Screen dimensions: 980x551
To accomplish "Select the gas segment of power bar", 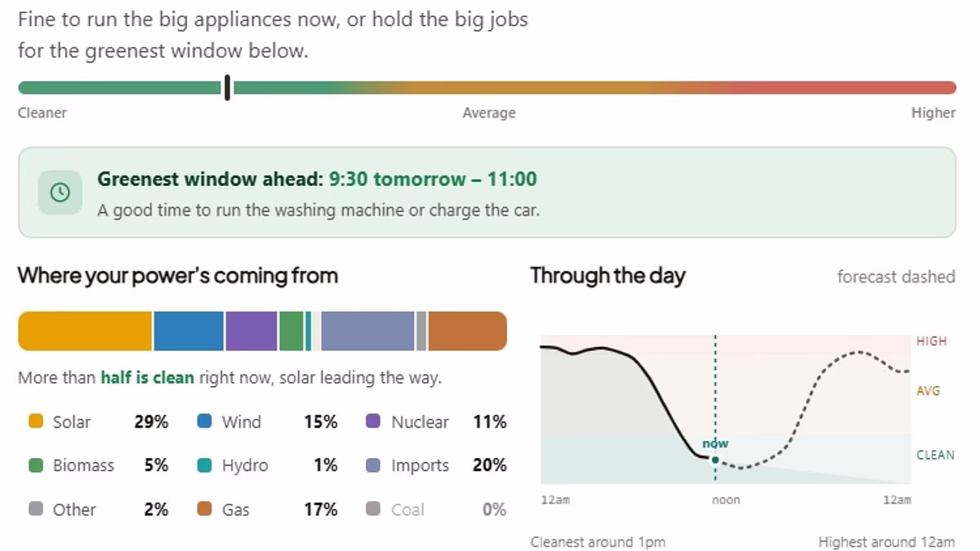I will [467, 331].
